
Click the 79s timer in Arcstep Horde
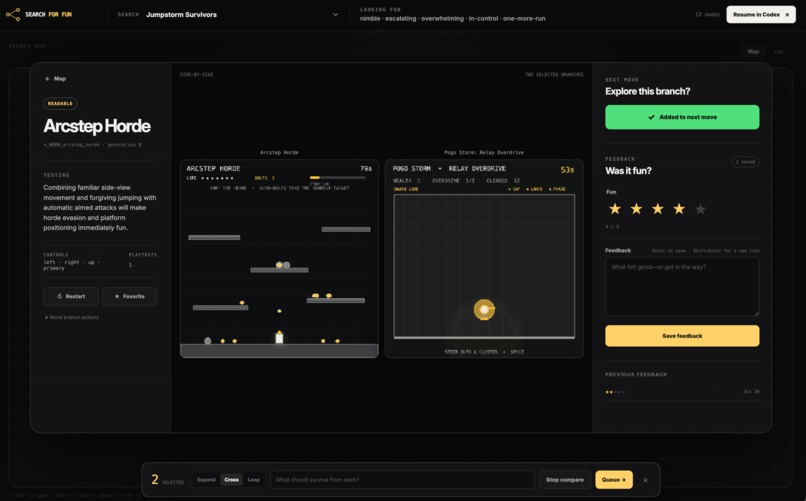pos(366,169)
